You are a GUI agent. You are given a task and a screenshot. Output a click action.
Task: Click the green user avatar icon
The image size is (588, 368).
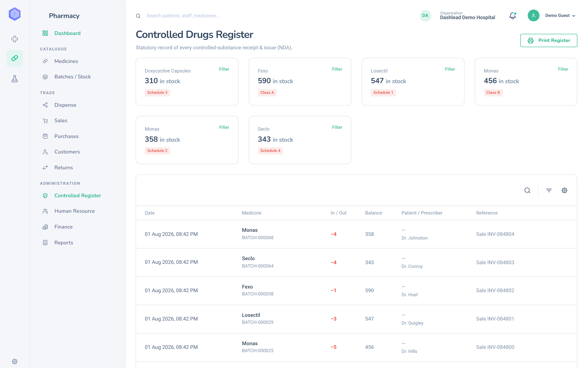pos(533,16)
